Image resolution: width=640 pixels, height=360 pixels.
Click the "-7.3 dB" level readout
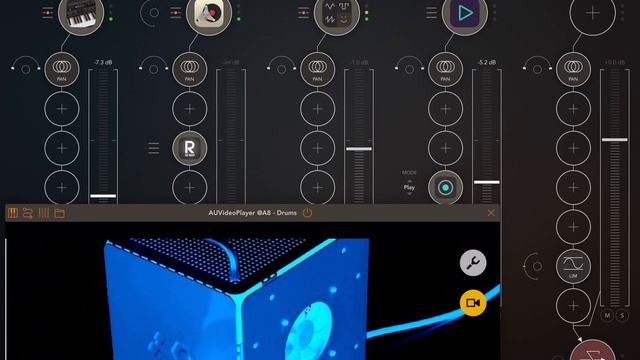103,62
